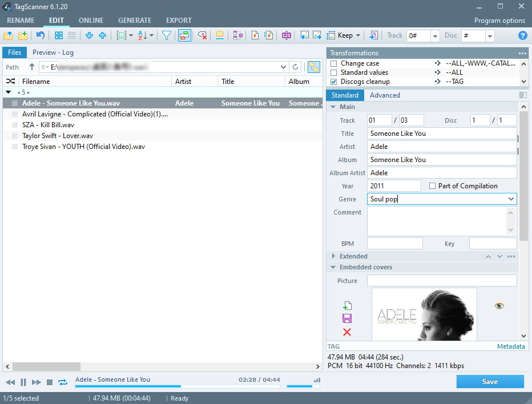Toggle cover preview eye icon
532x404 pixels.
(x=499, y=306)
